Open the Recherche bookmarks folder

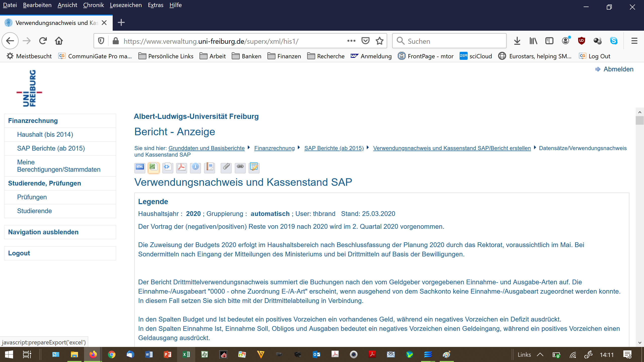(326, 56)
